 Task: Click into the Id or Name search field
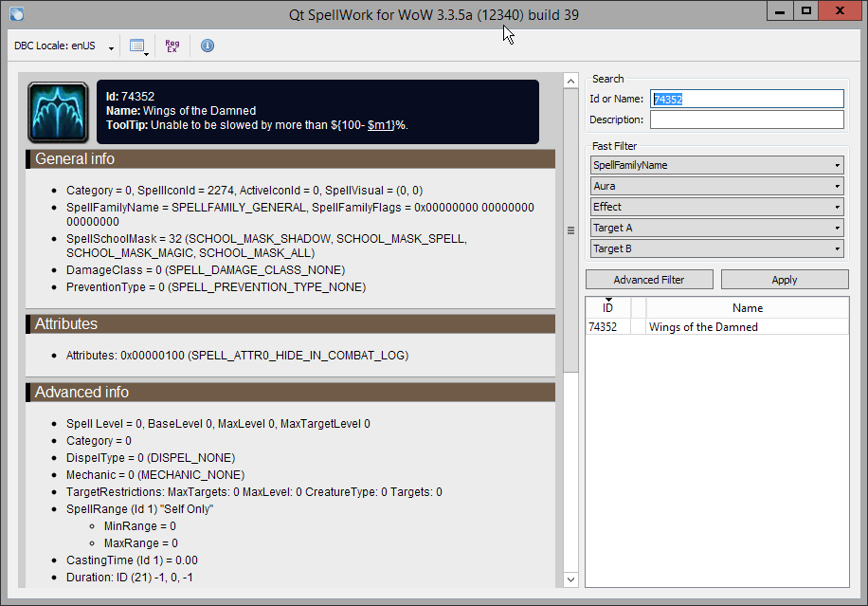click(747, 100)
